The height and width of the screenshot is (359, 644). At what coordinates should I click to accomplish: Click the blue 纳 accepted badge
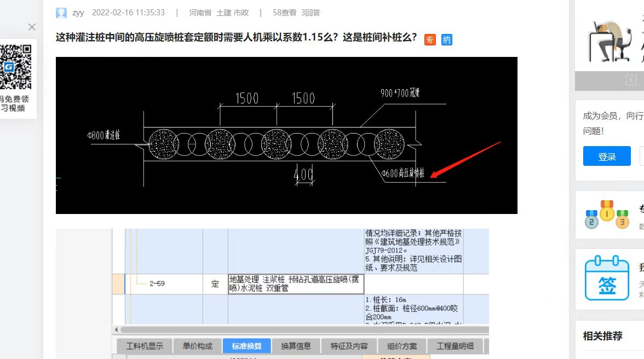point(447,40)
